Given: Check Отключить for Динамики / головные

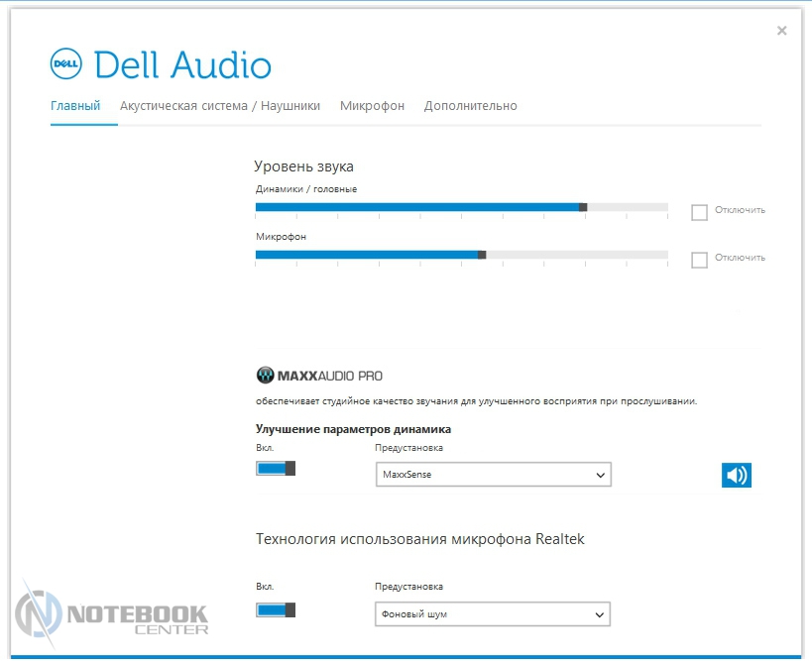Looking at the screenshot, I should point(699,212).
